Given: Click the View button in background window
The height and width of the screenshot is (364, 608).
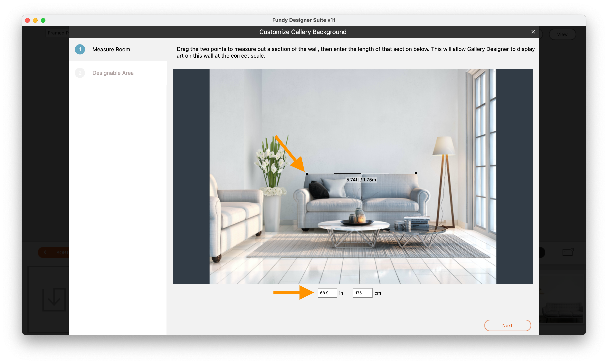Looking at the screenshot, I should [562, 34].
